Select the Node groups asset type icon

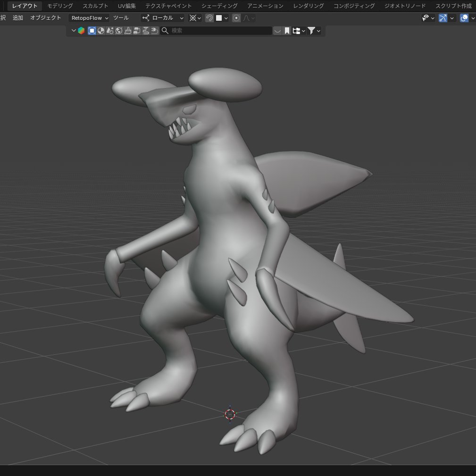click(137, 30)
